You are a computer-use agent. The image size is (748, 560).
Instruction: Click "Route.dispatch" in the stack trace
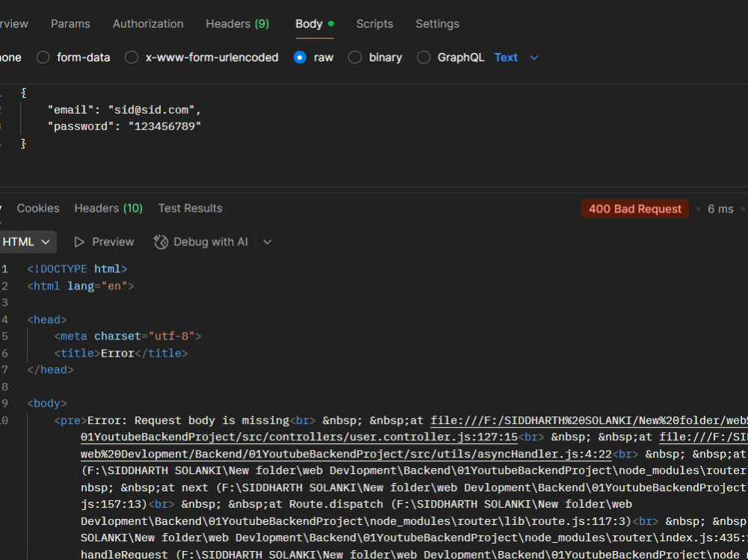336,504
